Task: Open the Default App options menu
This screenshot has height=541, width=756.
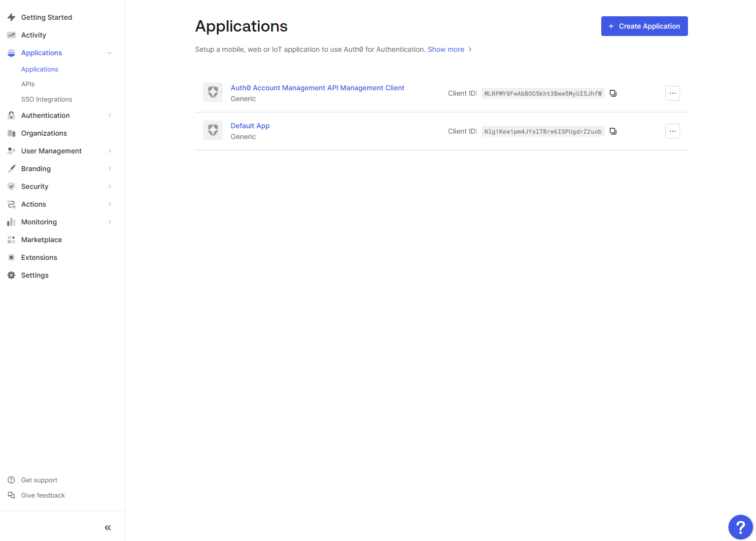Action: click(672, 131)
